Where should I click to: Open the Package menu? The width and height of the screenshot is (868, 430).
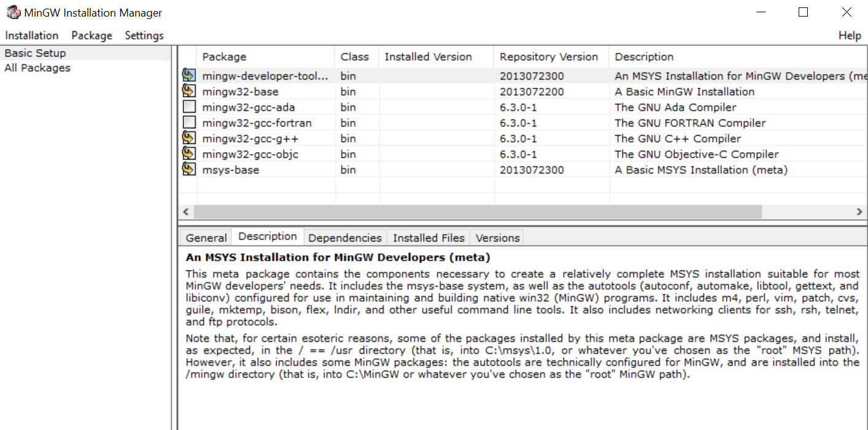point(91,36)
